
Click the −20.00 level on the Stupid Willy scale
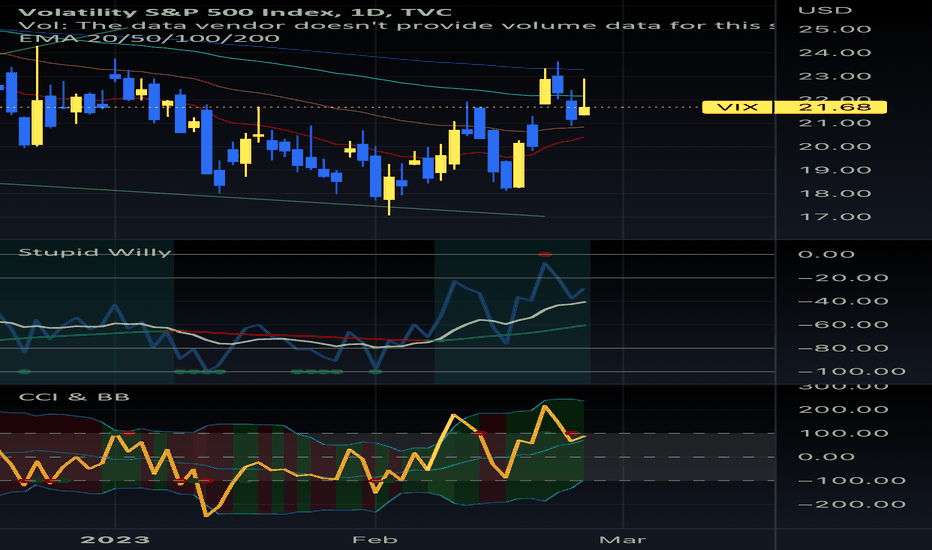843,278
